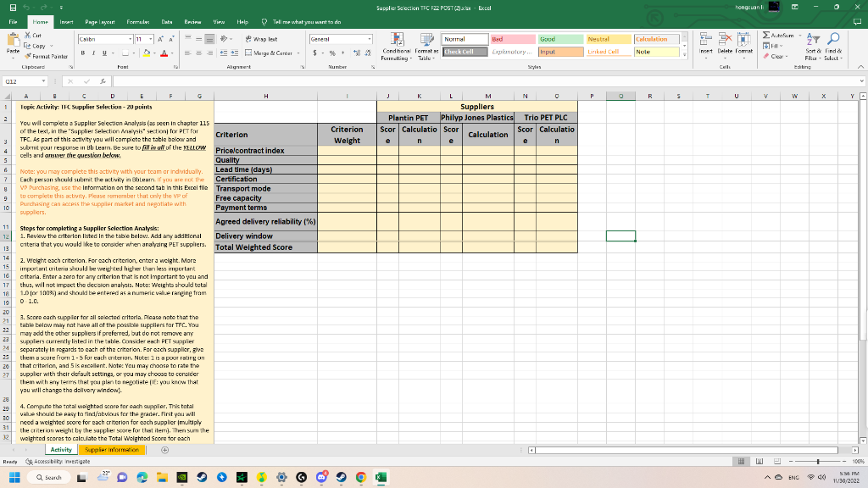Click the Percent Style icon

(x=333, y=53)
